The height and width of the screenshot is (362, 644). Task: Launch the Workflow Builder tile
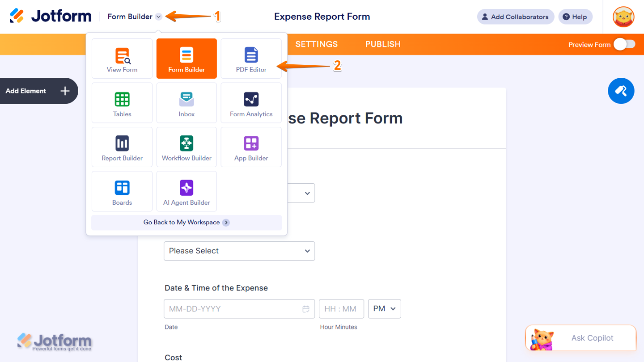pyautogui.click(x=186, y=147)
